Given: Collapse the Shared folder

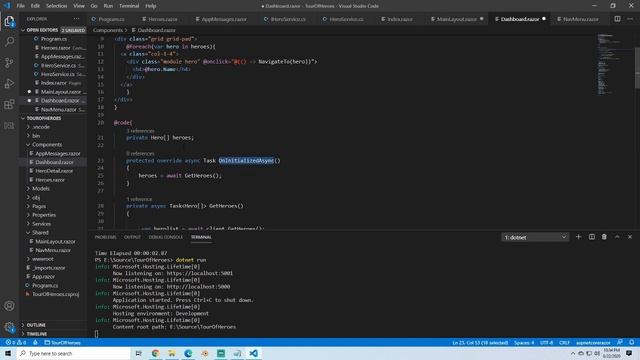Looking at the screenshot, I should point(40,232).
